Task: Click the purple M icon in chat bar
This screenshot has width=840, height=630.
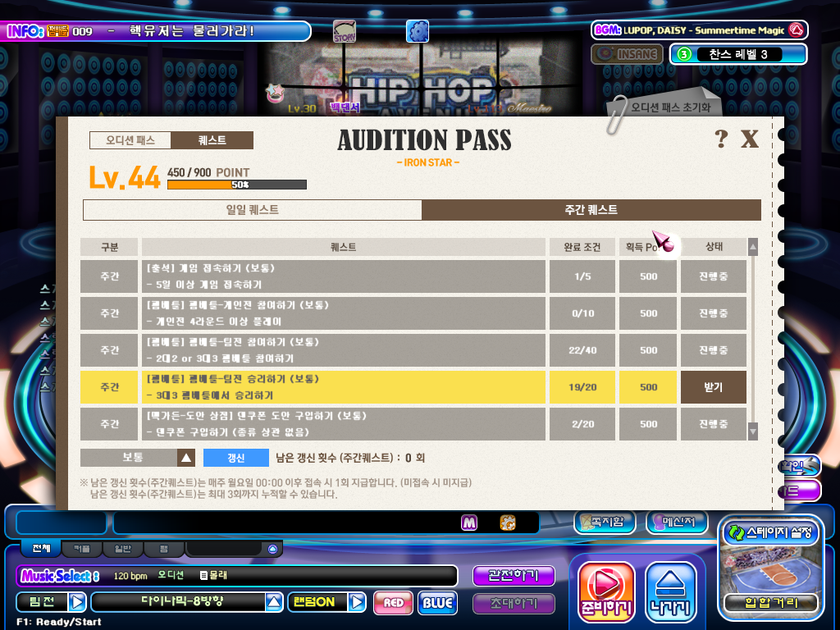Action: coord(469,523)
